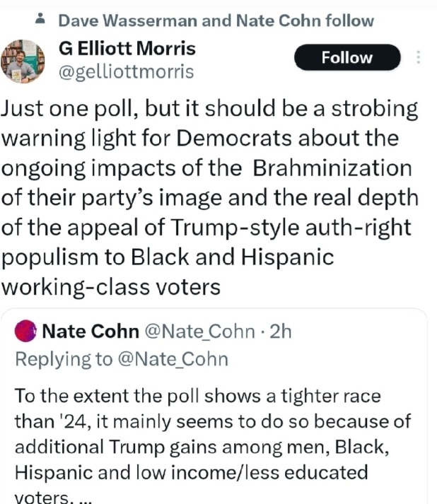Open the three-dot more options menu
This screenshot has height=504, width=437.
(419, 57)
